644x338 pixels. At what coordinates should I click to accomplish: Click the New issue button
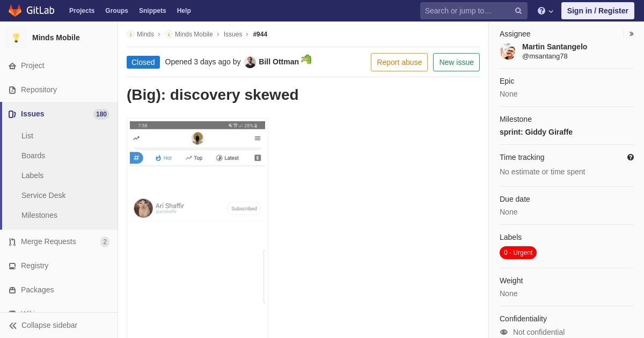(x=456, y=62)
